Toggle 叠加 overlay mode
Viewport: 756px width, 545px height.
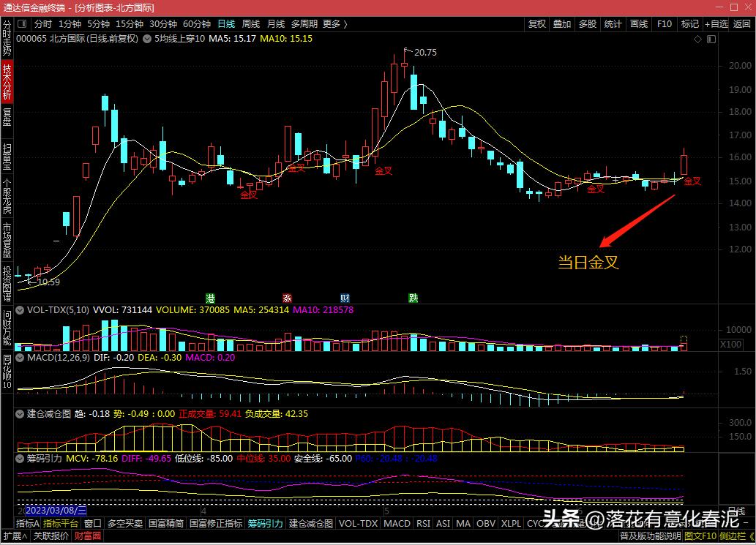tap(561, 24)
